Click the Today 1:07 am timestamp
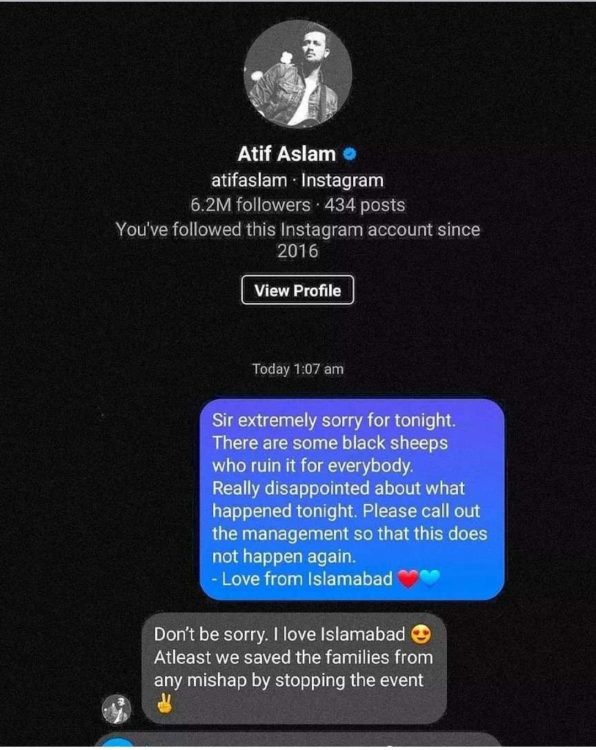Viewport: 596px width, 750px height. coord(298,369)
